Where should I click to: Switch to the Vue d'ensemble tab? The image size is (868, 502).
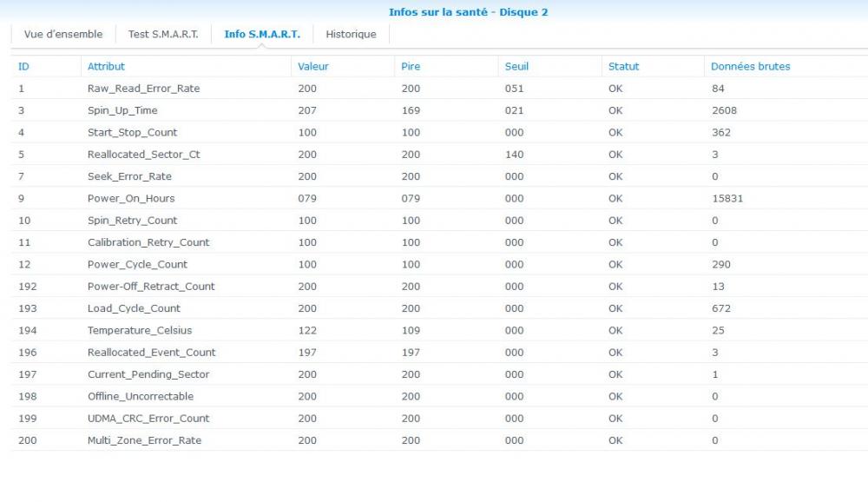(x=63, y=35)
